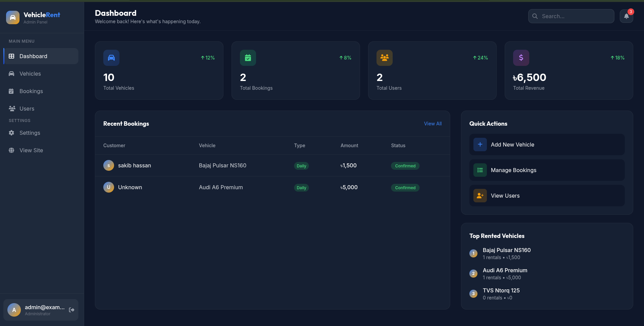Click the View Users person-add icon
Viewport: 644px width, 326px height.
(480, 195)
